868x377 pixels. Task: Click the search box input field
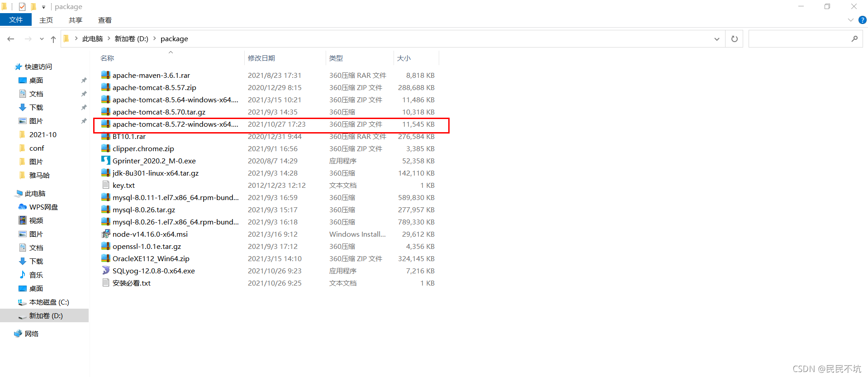(x=805, y=39)
